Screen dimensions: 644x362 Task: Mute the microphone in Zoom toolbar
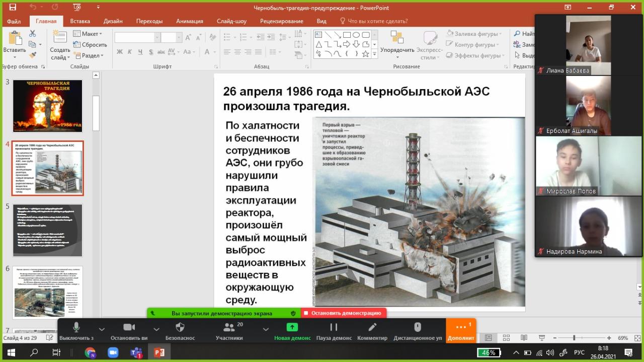point(76,328)
